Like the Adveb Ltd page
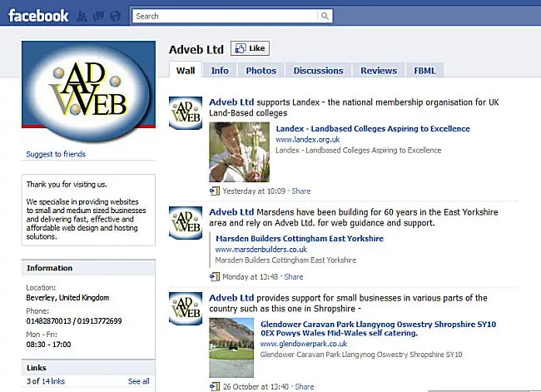541x392 pixels. [x=251, y=48]
